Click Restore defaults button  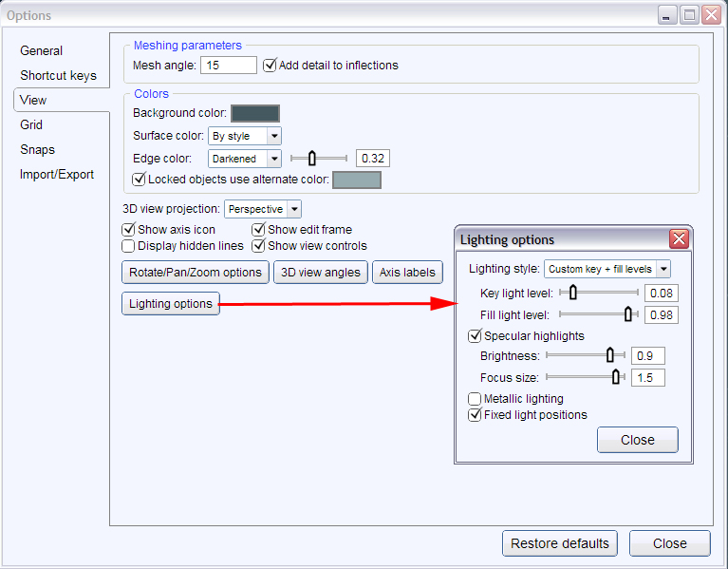[x=559, y=543]
